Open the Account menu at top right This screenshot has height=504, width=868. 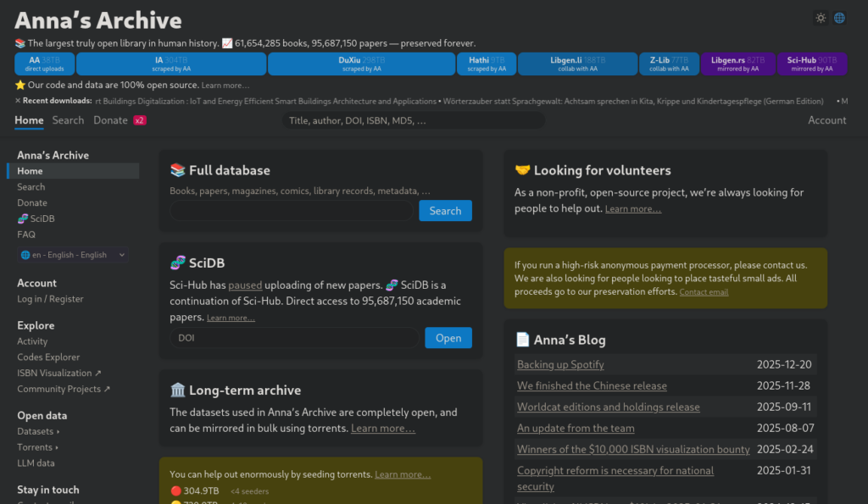[x=827, y=120]
